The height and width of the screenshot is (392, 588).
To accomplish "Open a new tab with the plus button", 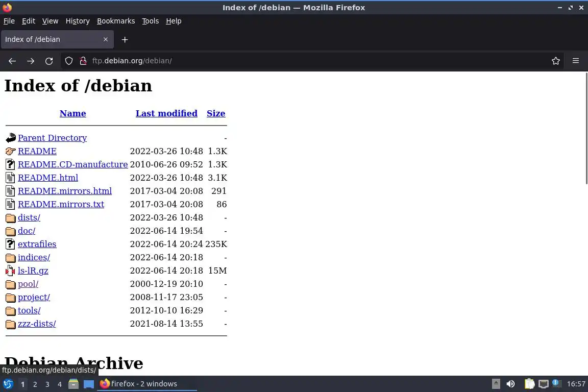I will tap(125, 39).
